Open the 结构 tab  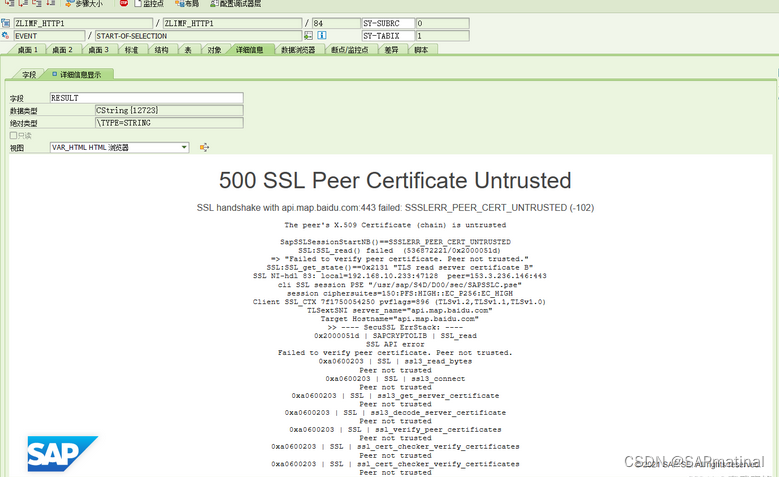coord(161,50)
